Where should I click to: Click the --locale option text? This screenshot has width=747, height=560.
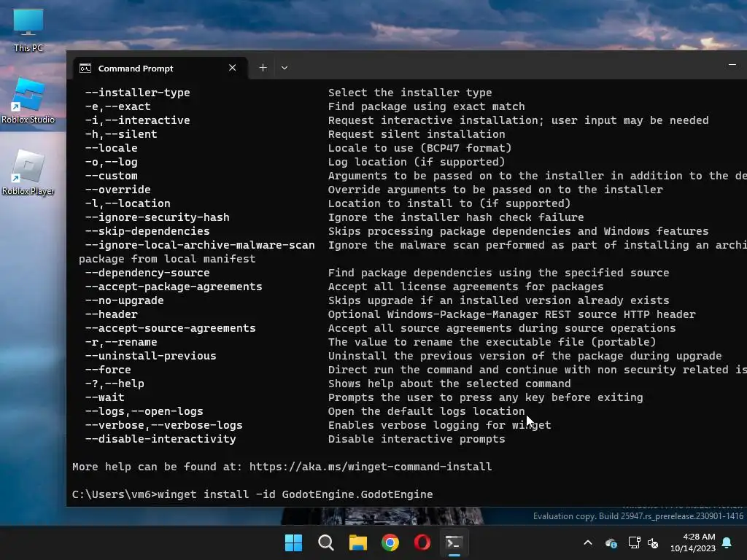click(112, 148)
